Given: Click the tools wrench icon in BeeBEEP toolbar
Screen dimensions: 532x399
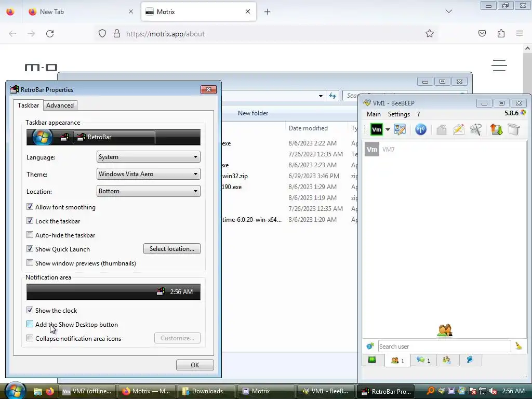Looking at the screenshot, I should (476, 129).
